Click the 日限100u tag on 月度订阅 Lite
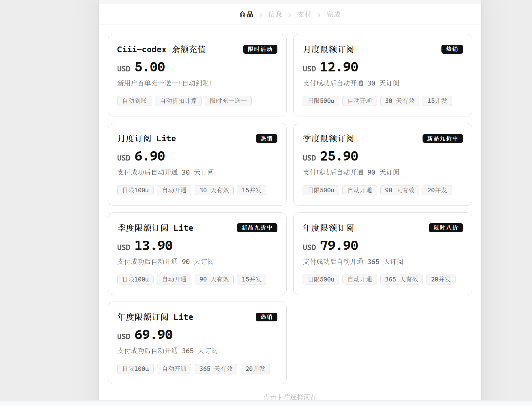Image resolution: width=532 pixels, height=406 pixels. pyautogui.click(x=135, y=190)
